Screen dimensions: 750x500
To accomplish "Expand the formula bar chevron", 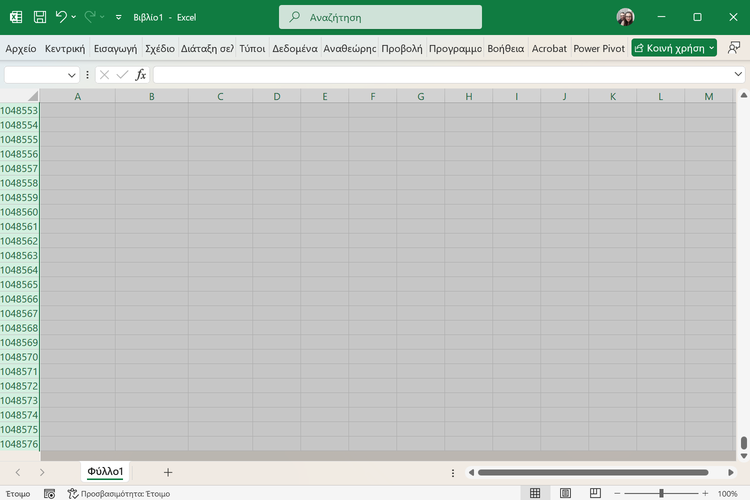I will click(738, 75).
